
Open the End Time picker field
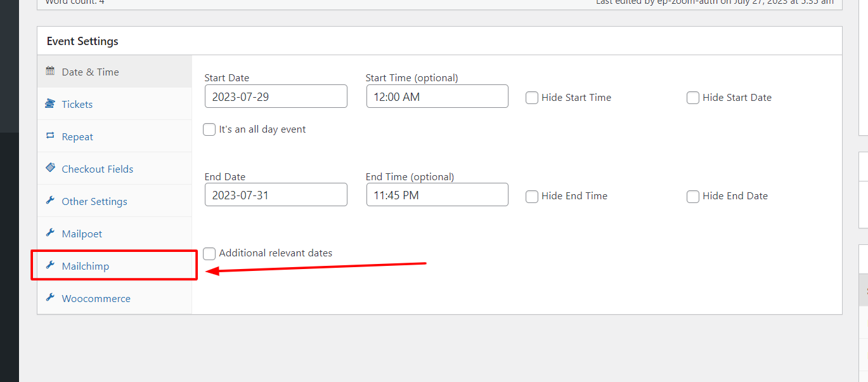pyautogui.click(x=437, y=195)
